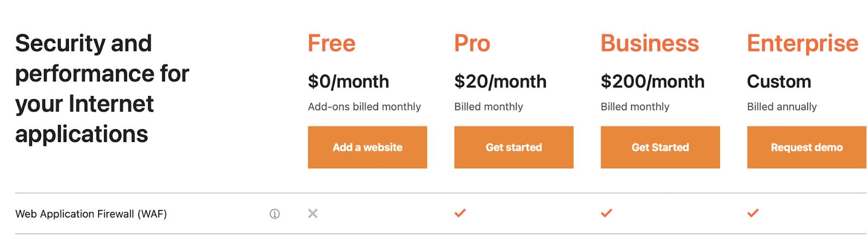Click the WAF checkmark under Business plan
Viewport: 868px width, 236px height.
point(607,213)
